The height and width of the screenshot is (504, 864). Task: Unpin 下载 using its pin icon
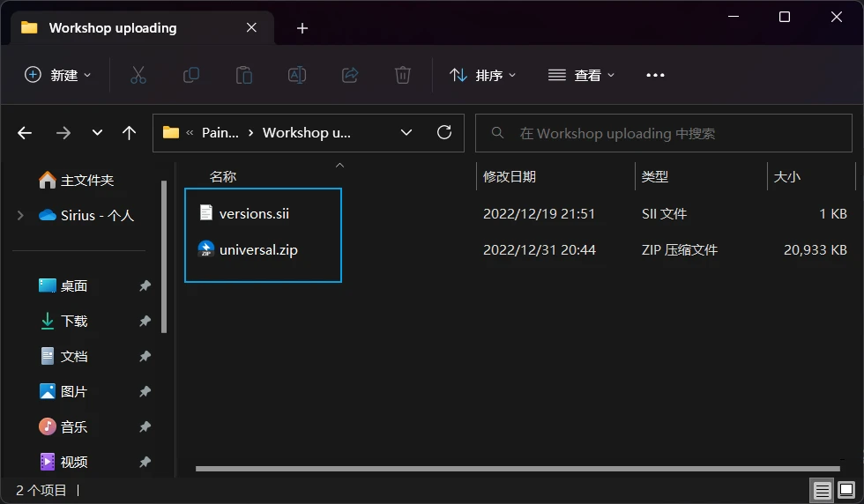(x=145, y=321)
